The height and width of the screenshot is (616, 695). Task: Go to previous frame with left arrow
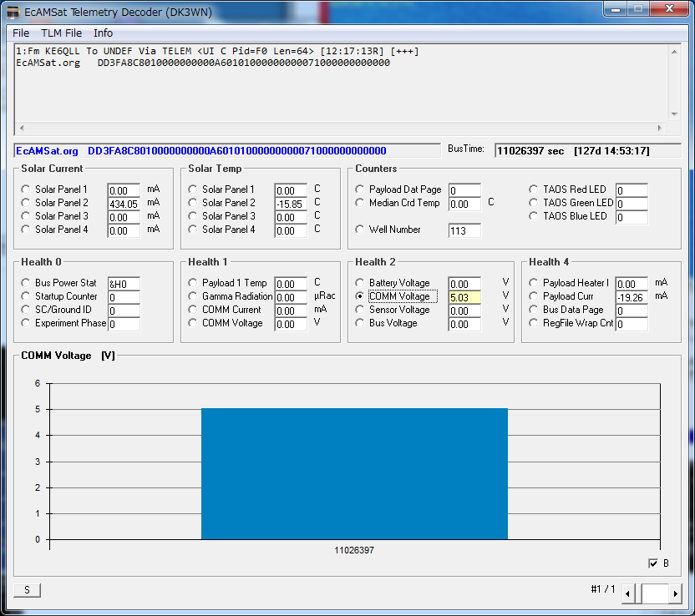[627, 593]
